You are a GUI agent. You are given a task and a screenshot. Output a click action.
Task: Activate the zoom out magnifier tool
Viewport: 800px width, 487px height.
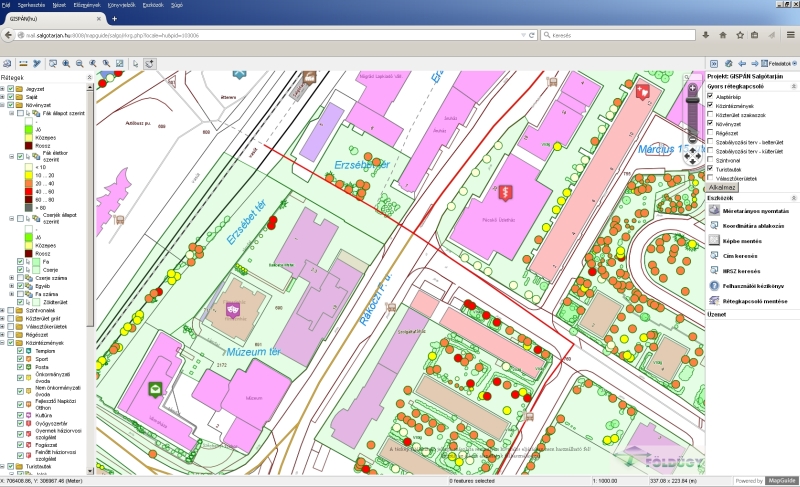point(78,62)
